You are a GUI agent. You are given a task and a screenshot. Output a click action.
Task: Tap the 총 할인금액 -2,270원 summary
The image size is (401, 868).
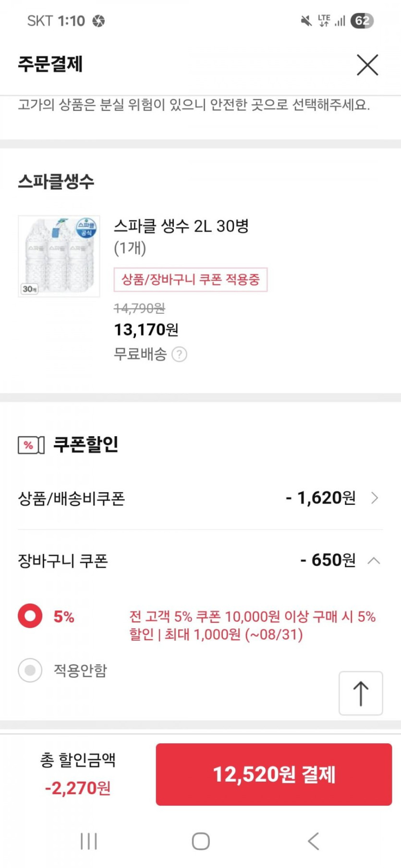pyautogui.click(x=78, y=773)
